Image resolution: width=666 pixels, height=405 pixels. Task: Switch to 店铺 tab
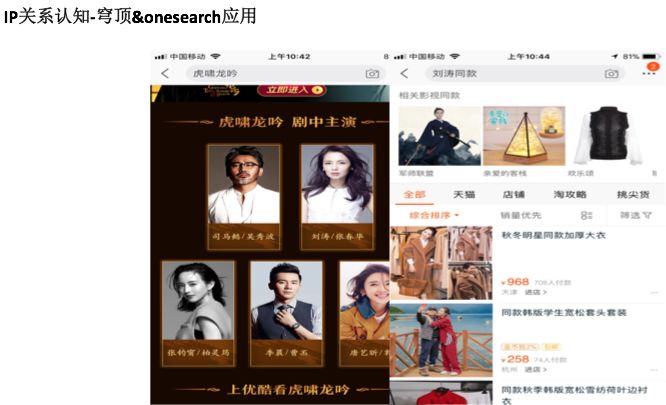[514, 194]
